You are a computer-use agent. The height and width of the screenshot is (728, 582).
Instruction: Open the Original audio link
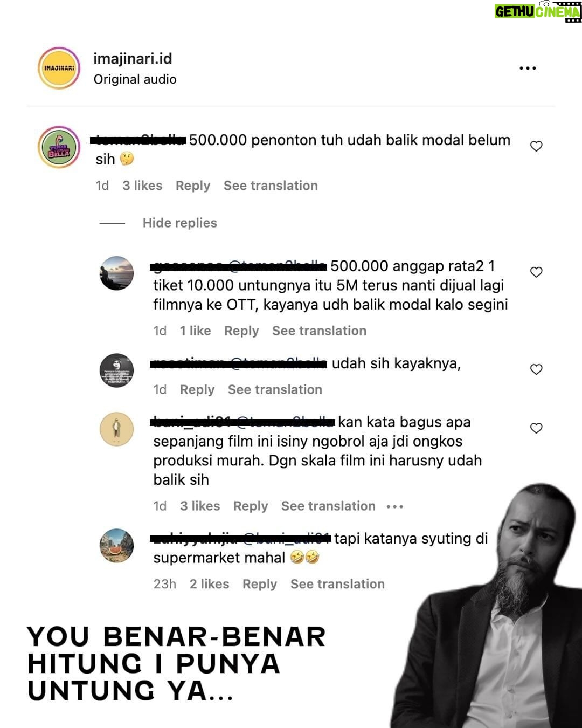tap(135, 79)
